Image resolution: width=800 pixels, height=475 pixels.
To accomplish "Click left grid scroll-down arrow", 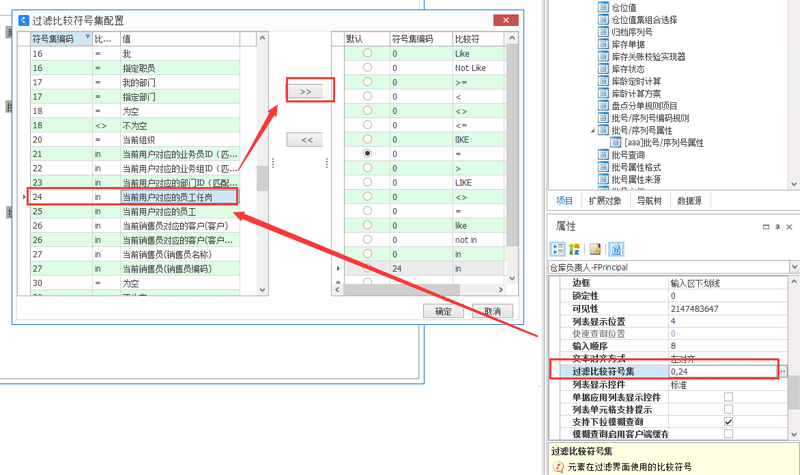I will coord(262,290).
